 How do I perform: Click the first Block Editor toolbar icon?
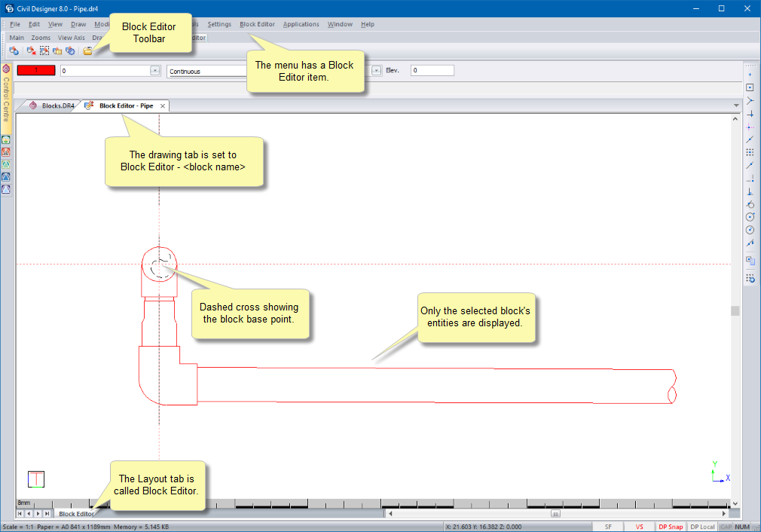tap(14, 50)
